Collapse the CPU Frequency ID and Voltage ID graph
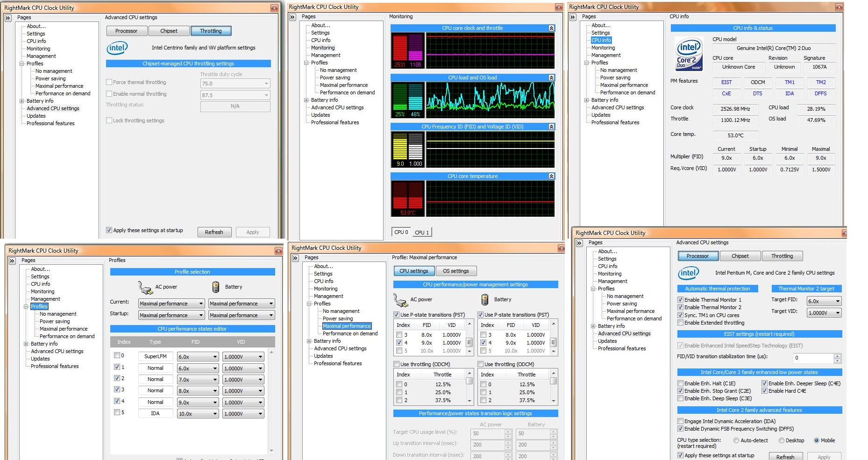 (x=551, y=127)
